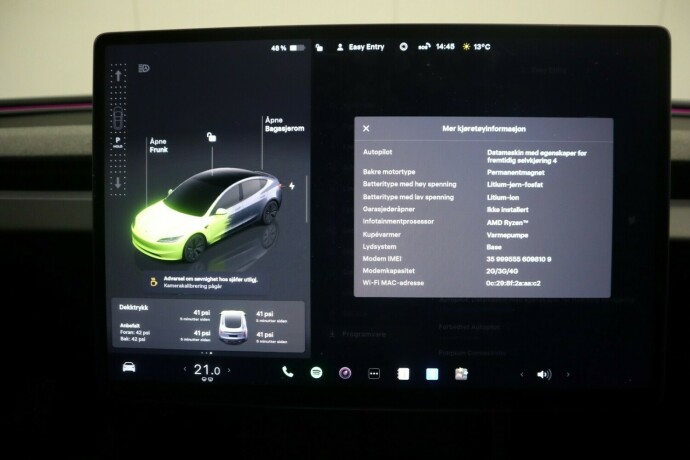Raise volume with right chevron
This screenshot has width=690, height=460.
[568, 375]
